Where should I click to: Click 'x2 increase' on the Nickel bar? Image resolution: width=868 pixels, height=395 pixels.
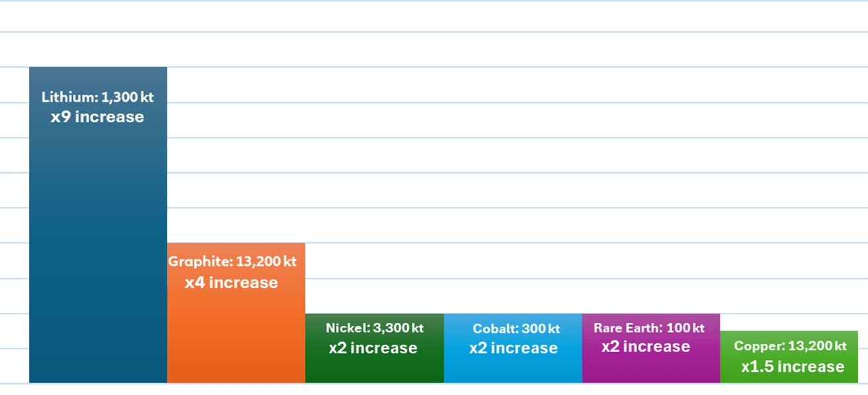point(373,348)
